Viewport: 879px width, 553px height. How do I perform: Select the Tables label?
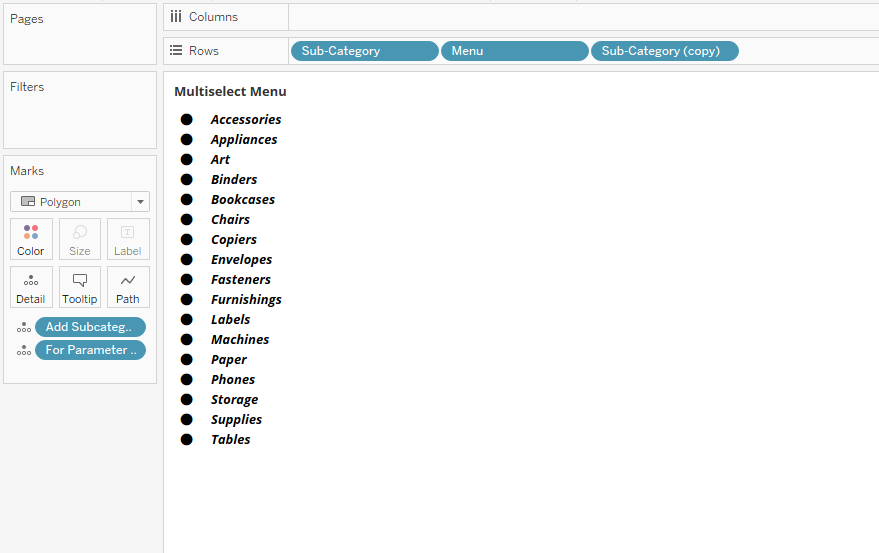(230, 440)
